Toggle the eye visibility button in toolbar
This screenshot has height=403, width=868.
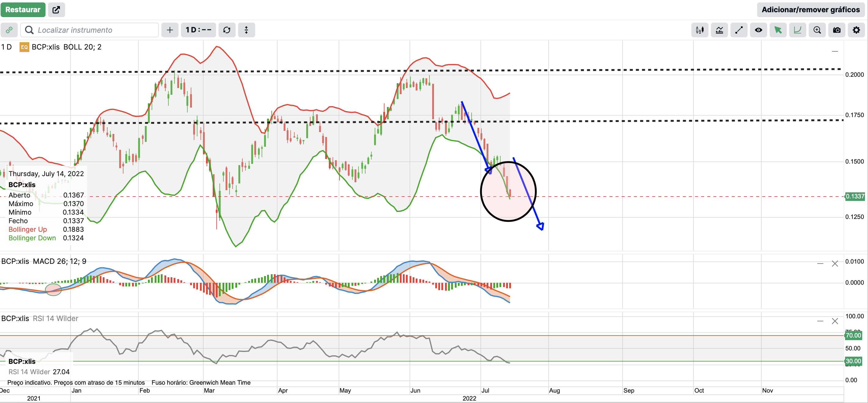click(x=758, y=30)
